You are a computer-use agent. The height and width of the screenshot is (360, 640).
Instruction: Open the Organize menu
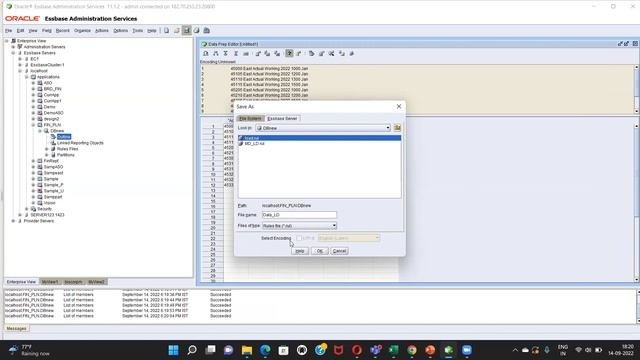tap(82, 31)
